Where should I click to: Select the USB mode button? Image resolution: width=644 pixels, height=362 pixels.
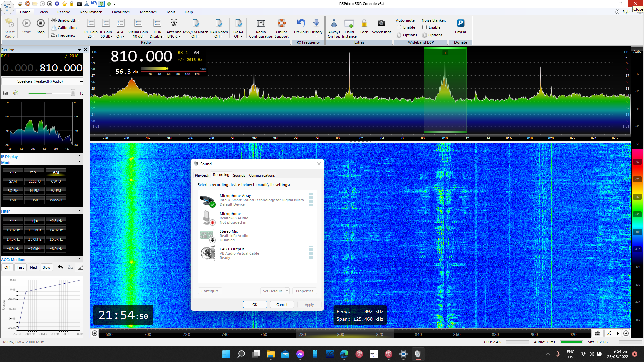tap(35, 200)
